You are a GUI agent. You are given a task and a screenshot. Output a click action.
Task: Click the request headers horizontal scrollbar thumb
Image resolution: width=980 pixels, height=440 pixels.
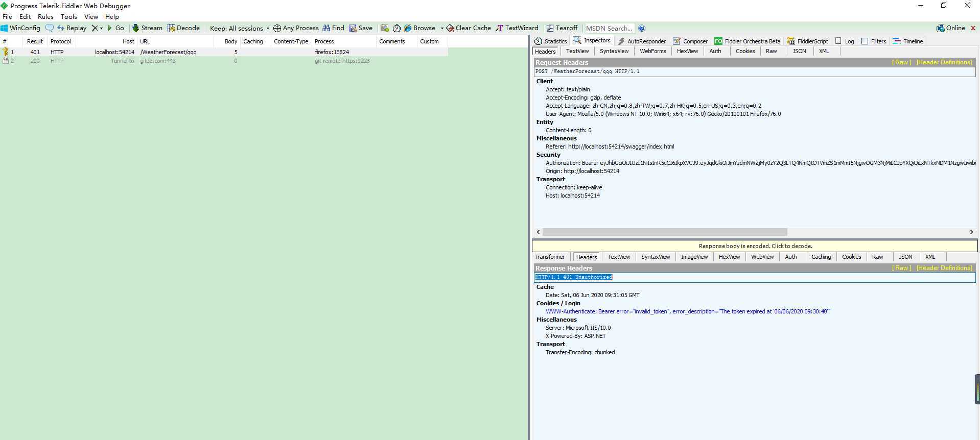(x=665, y=232)
